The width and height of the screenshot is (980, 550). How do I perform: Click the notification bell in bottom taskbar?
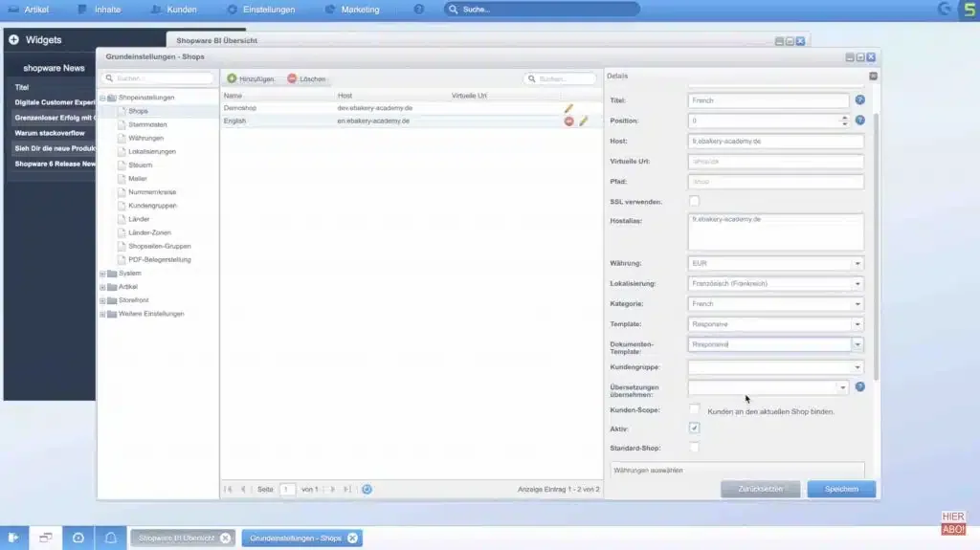point(111,538)
